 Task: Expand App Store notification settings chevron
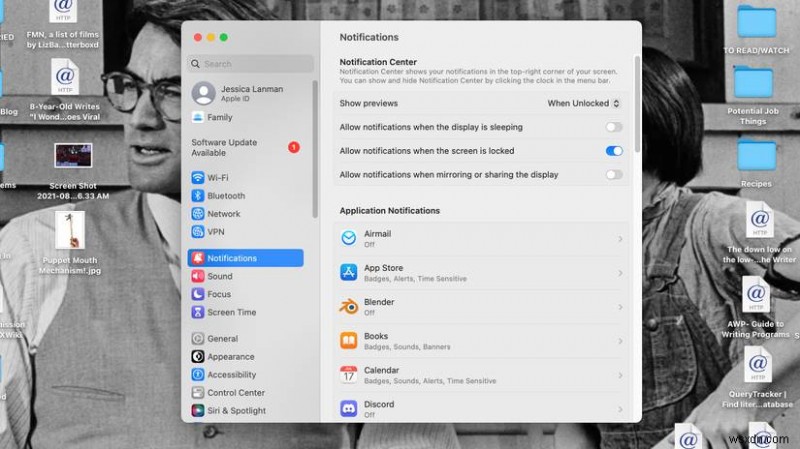click(x=620, y=273)
